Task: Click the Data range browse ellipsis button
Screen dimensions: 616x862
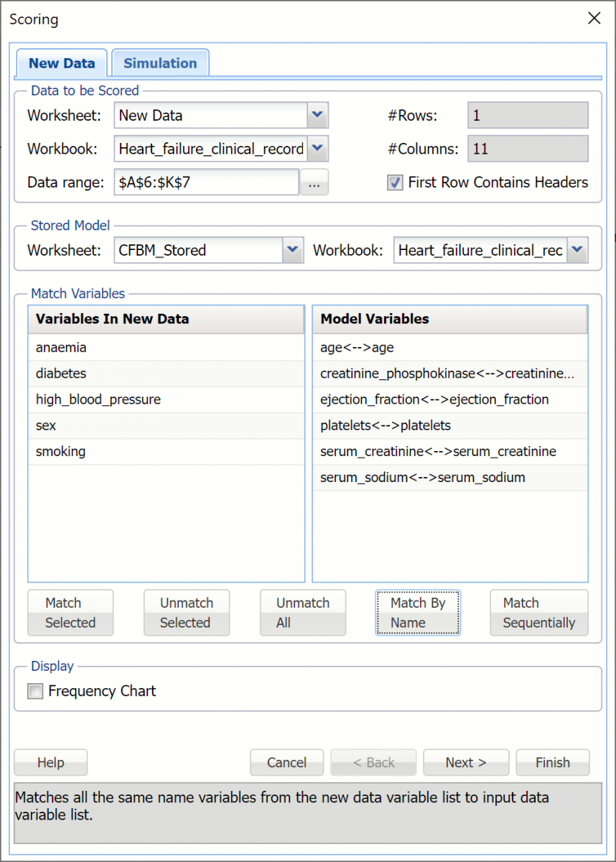Action: point(314,182)
